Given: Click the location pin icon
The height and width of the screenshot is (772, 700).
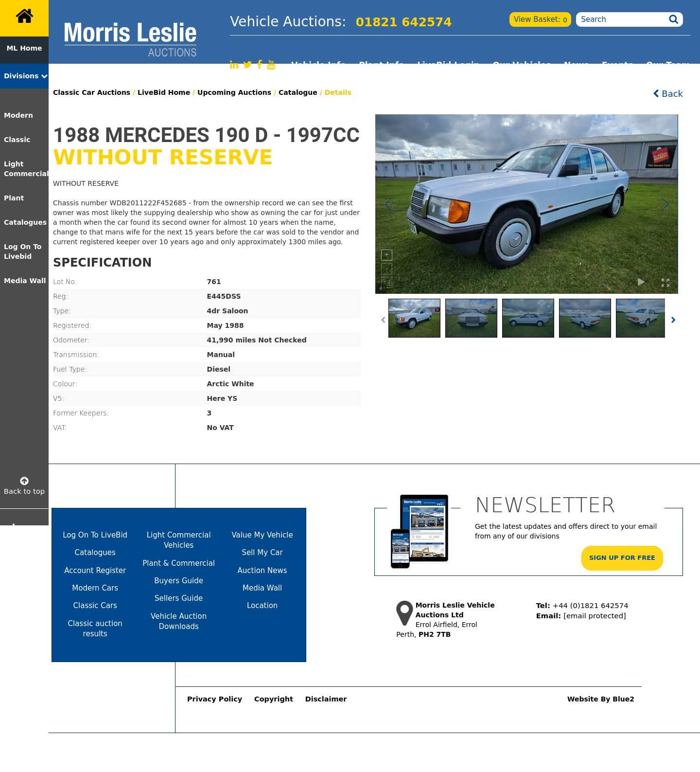Looking at the screenshot, I should coord(404,613).
